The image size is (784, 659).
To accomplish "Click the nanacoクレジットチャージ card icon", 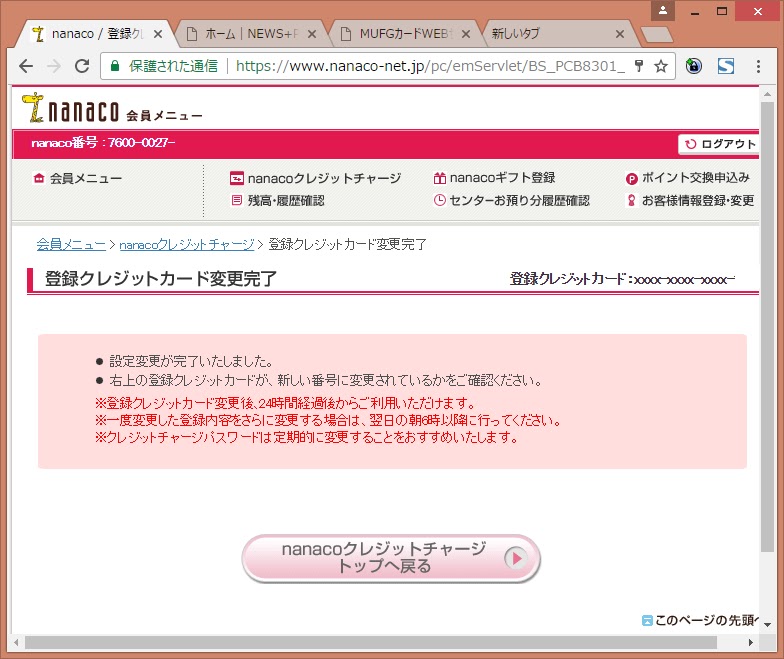I will click(x=236, y=178).
